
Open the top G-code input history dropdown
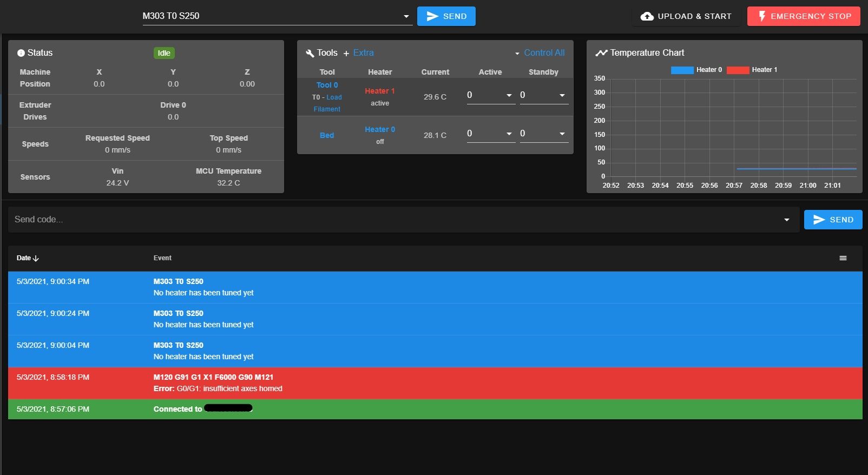[406, 16]
